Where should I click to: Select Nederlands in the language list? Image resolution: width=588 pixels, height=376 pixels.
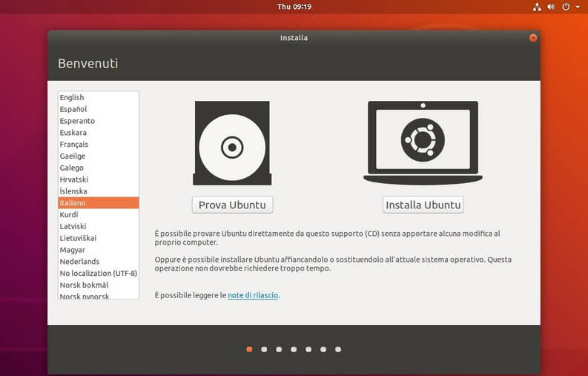(99, 262)
